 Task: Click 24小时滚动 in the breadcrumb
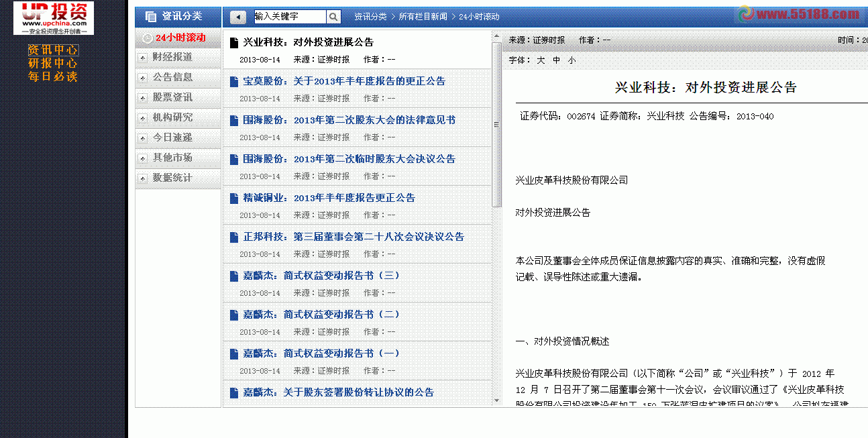tap(479, 17)
